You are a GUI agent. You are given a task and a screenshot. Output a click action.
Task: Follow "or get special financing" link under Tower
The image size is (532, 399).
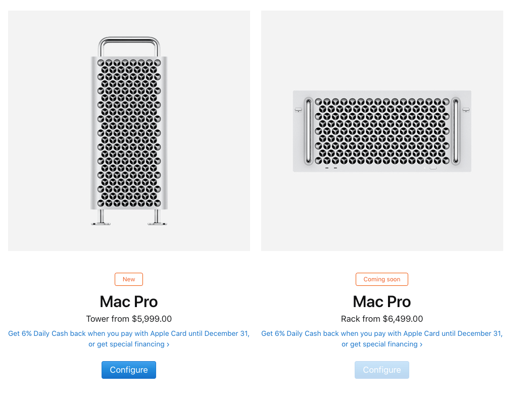126,344
